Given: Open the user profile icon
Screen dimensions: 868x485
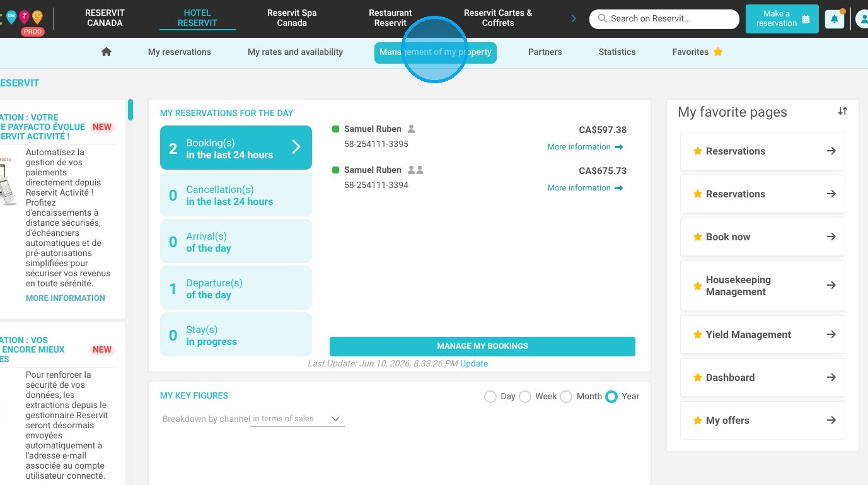Looking at the screenshot, I should pyautogui.click(x=862, y=19).
